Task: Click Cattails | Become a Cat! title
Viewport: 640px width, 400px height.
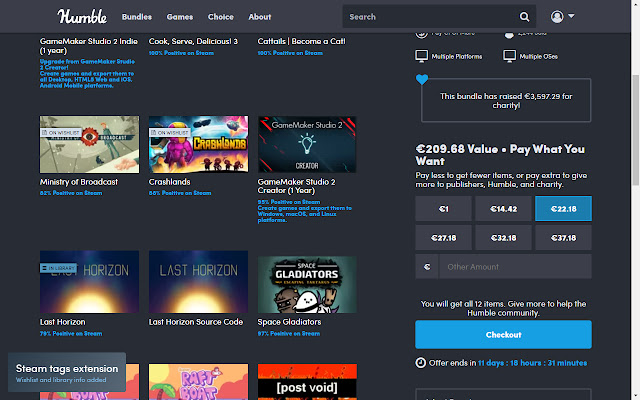Action: (x=302, y=41)
